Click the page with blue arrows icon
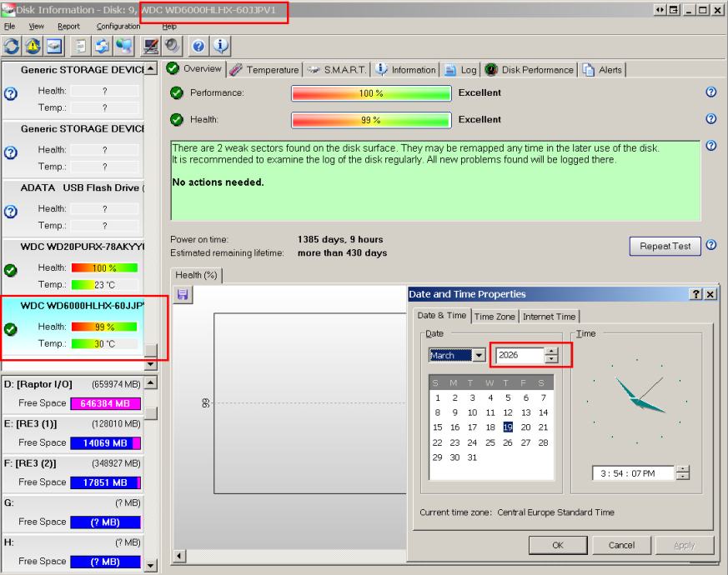The image size is (728, 575). (x=102, y=46)
